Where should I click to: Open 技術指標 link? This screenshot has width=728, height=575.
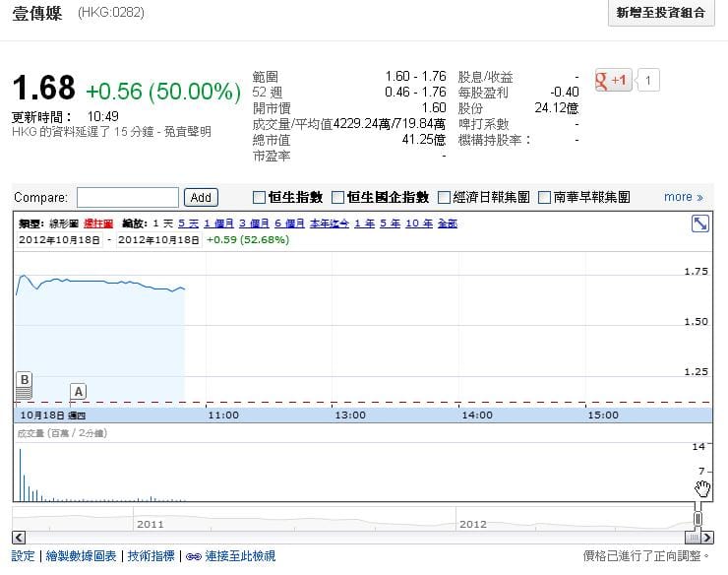151,556
